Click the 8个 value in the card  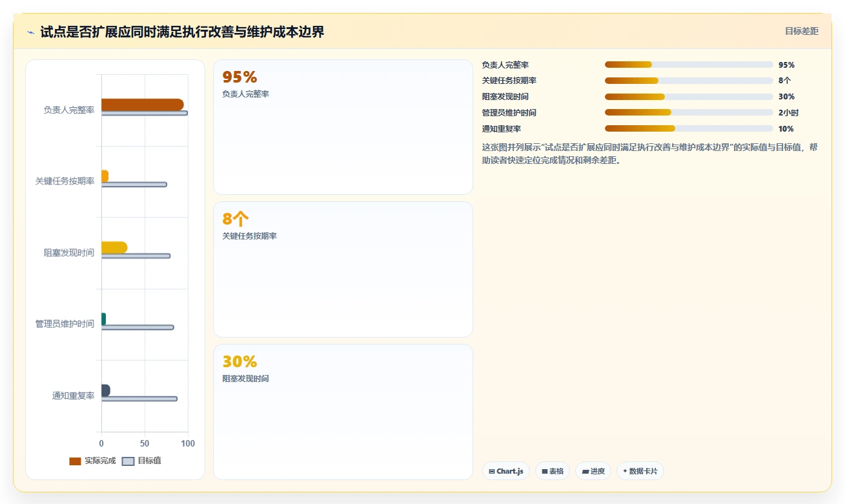236,219
